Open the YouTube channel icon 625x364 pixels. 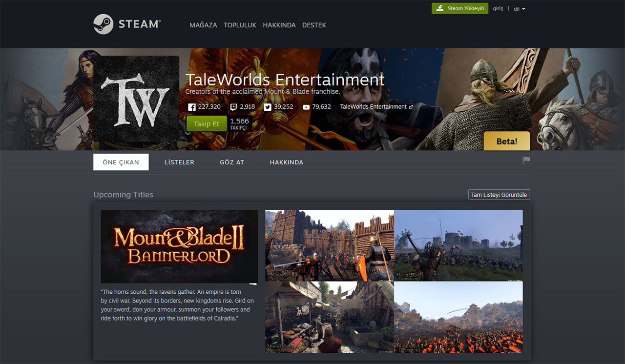(x=305, y=106)
